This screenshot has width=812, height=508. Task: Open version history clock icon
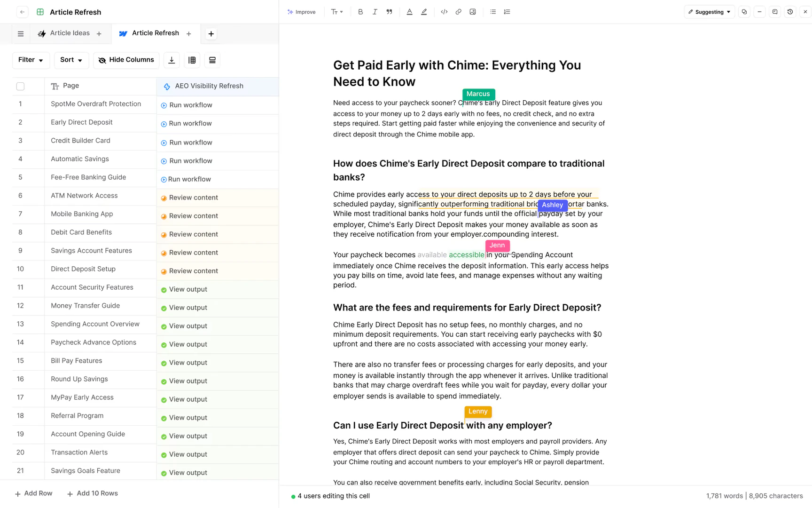pyautogui.click(x=790, y=12)
